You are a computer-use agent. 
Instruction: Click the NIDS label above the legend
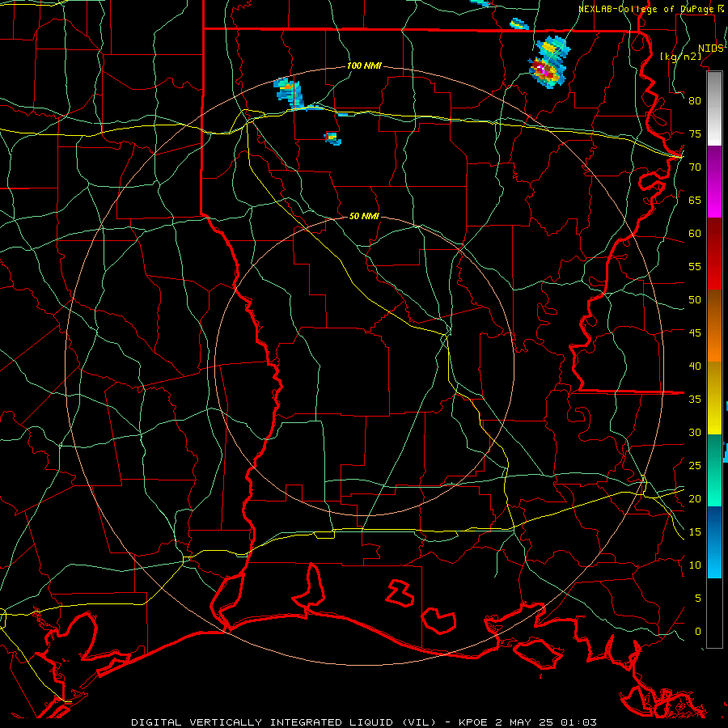(x=710, y=49)
